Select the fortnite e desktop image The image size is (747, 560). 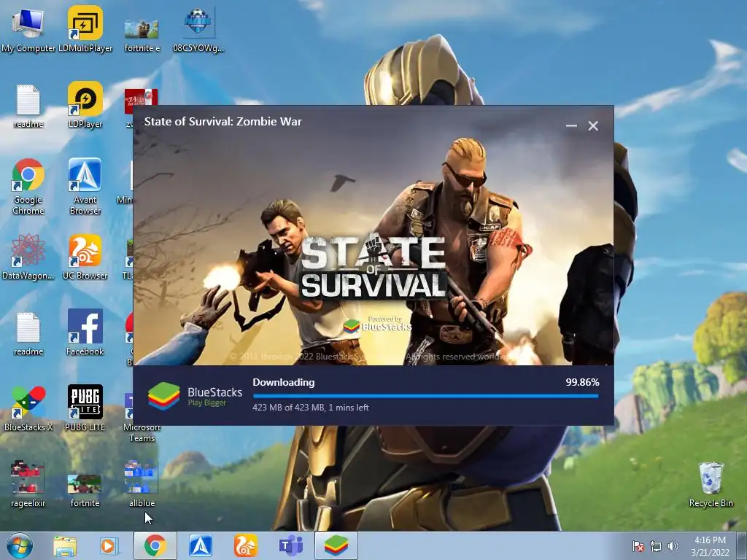click(x=142, y=34)
